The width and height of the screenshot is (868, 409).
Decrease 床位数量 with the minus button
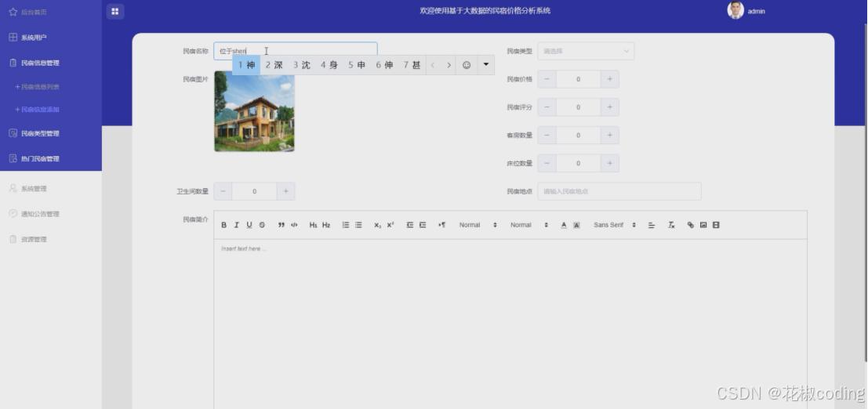pos(547,163)
